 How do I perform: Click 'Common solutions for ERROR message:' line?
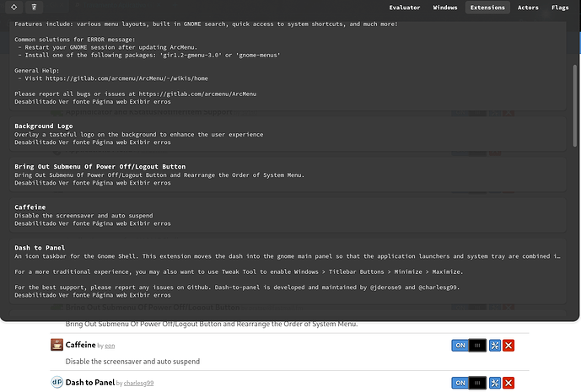click(x=75, y=40)
